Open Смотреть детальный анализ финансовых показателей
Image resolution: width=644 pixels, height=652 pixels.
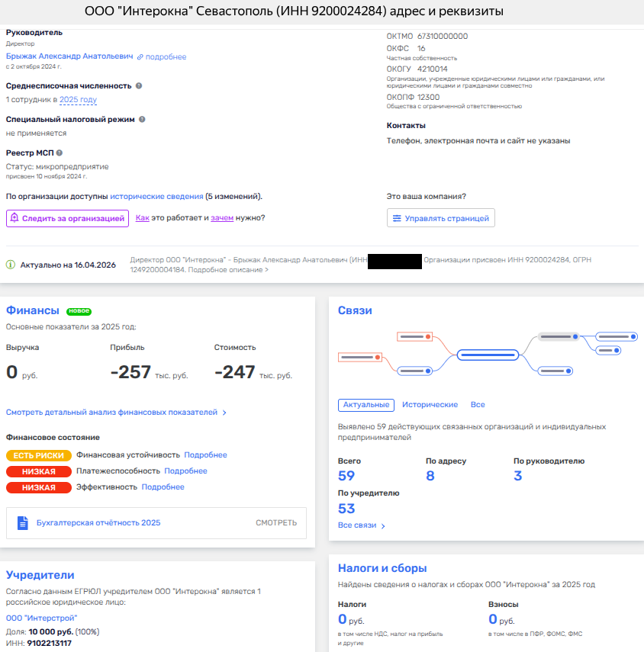(116, 413)
